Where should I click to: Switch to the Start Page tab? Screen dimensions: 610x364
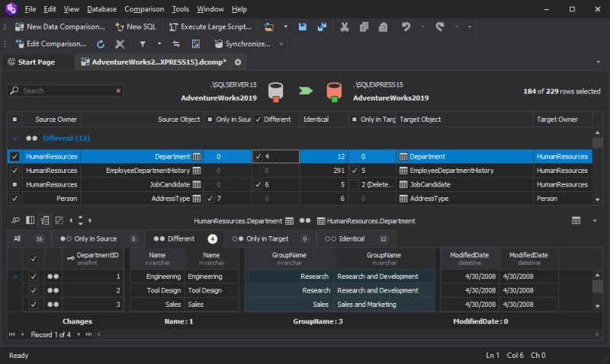[x=32, y=62]
